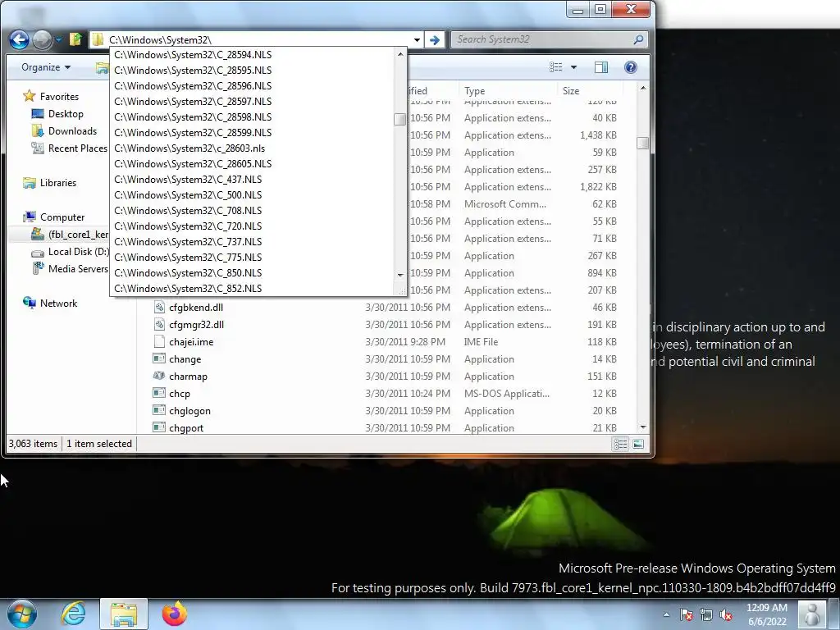Open the address bar history dropdown

coord(417,40)
